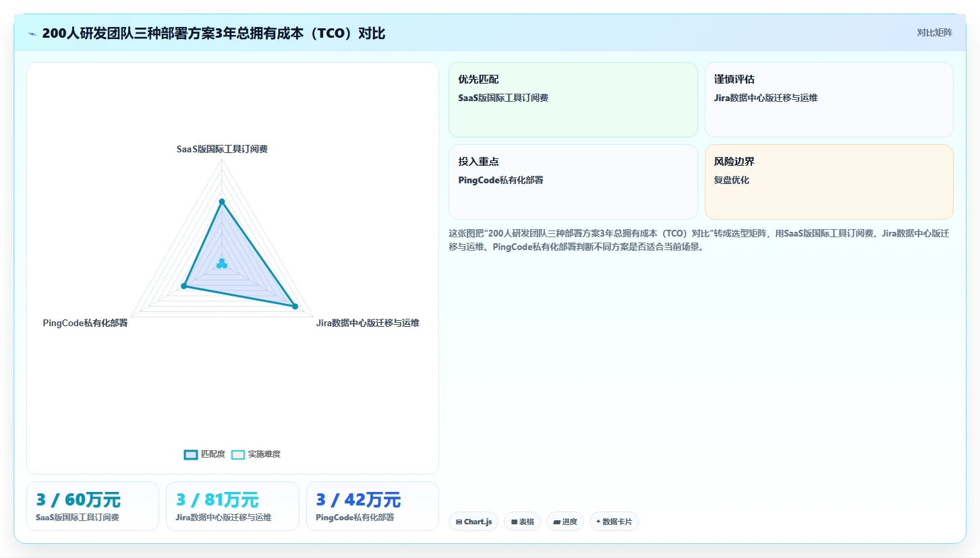This screenshot has height=558, width=980.
Task: Toggle the 匹配度 legend item
Action: click(204, 454)
